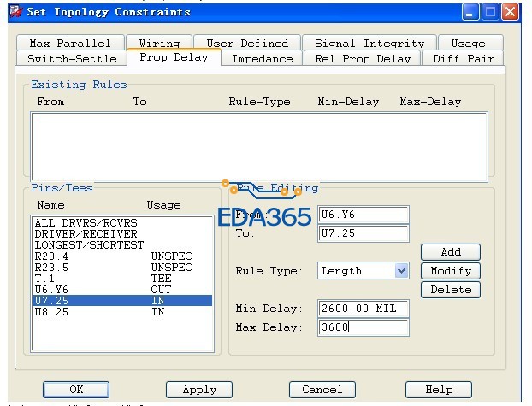The height and width of the screenshot is (406, 532).
Task: Open the Wiring tab
Action: click(x=159, y=43)
